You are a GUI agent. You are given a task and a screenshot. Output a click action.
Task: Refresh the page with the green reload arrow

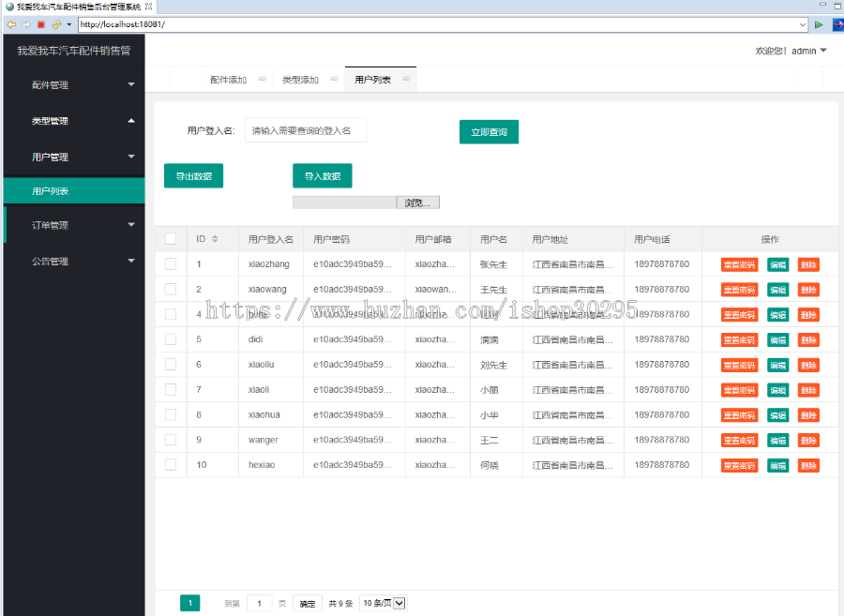(817, 25)
